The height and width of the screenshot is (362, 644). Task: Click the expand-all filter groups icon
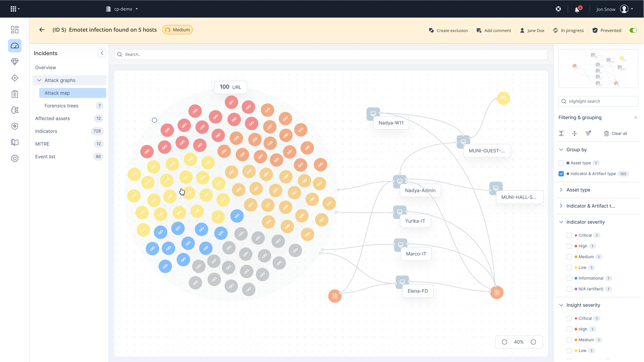574,133
